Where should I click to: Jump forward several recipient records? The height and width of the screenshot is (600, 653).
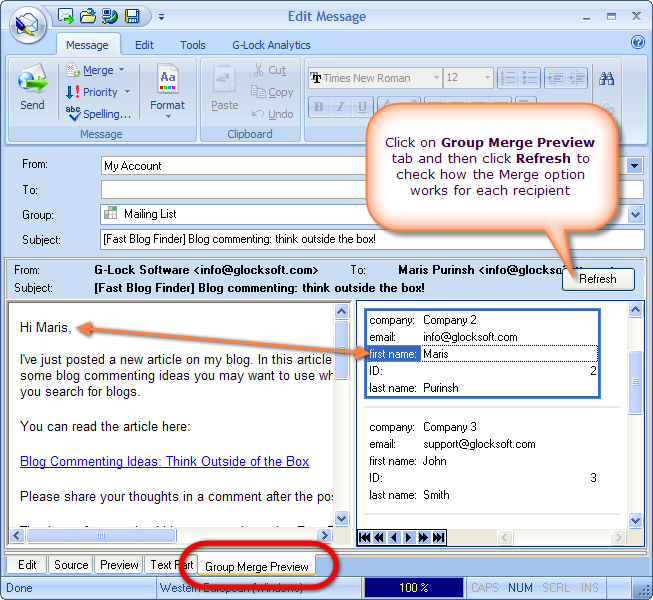pos(423,538)
